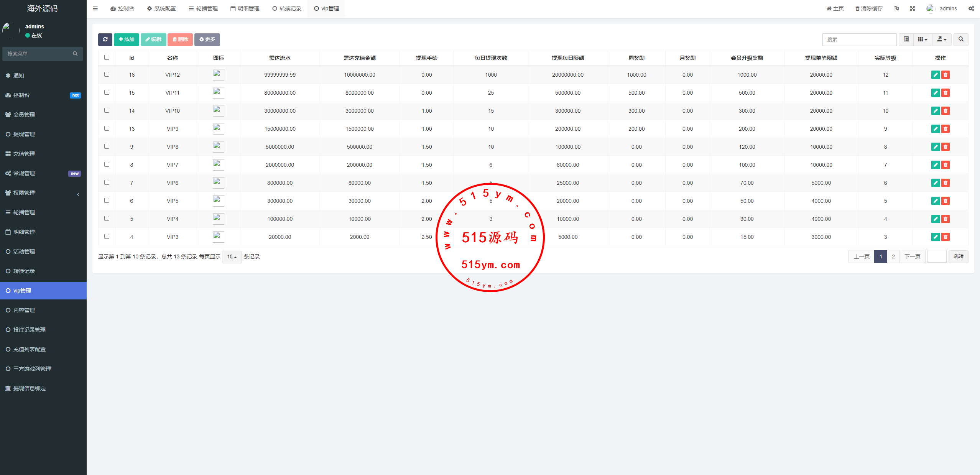Open the top-right settings gears icon
This screenshot has height=475, width=980.
[x=971, y=8]
